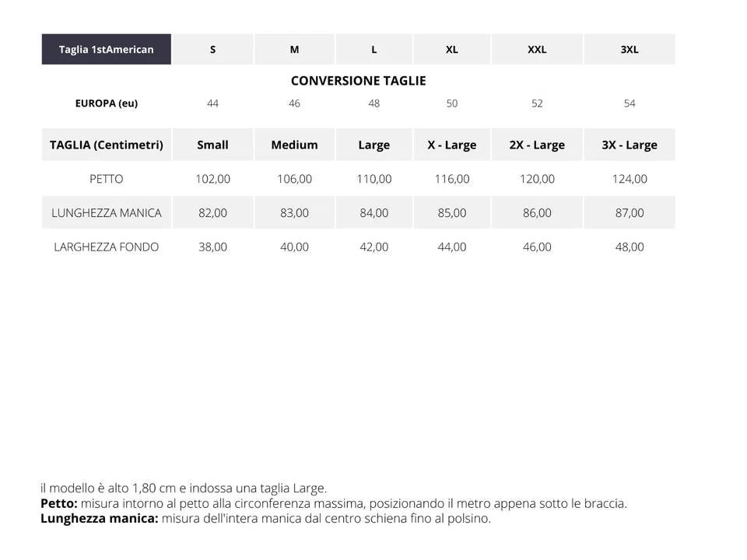
Task: Select the XXL size header cell
Action: (537, 49)
